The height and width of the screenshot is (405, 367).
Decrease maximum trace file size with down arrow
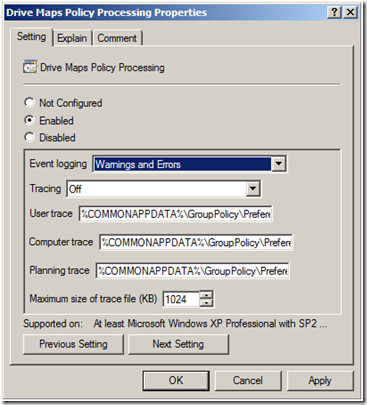tap(206, 303)
